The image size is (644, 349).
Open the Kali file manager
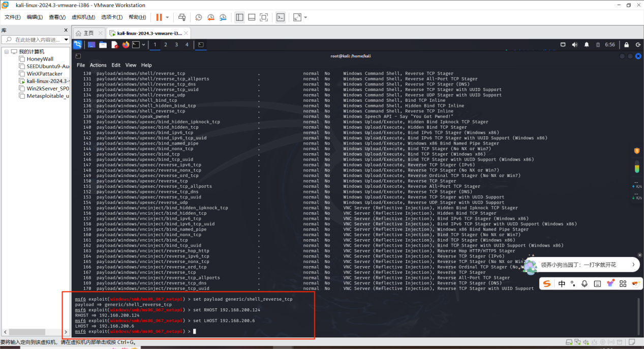pyautogui.click(x=103, y=45)
